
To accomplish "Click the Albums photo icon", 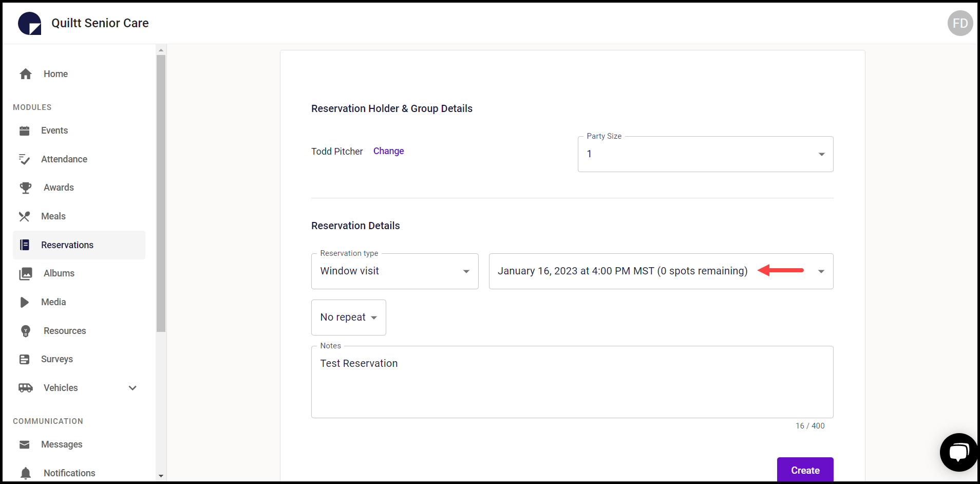I will tap(26, 273).
